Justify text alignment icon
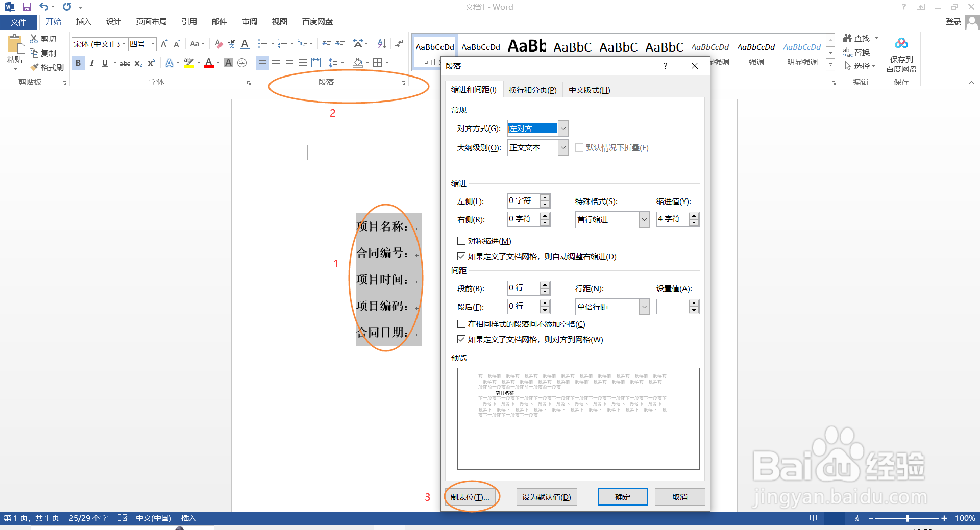The width and height of the screenshot is (980, 530). [303, 63]
